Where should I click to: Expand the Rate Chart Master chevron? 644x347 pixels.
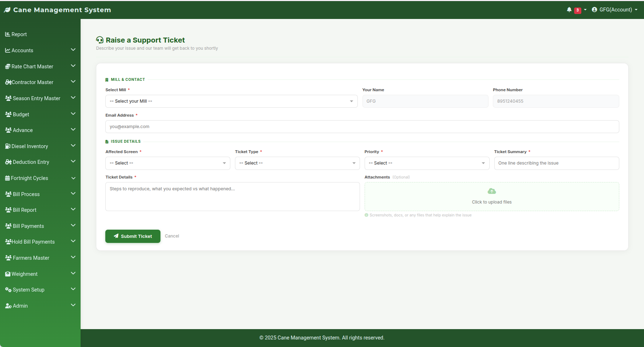73,66
